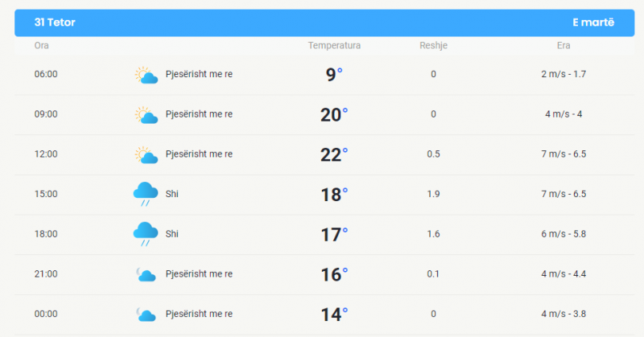644x337 pixels.
Task: Click the night cloud icon at 21:00
Action: [146, 274]
